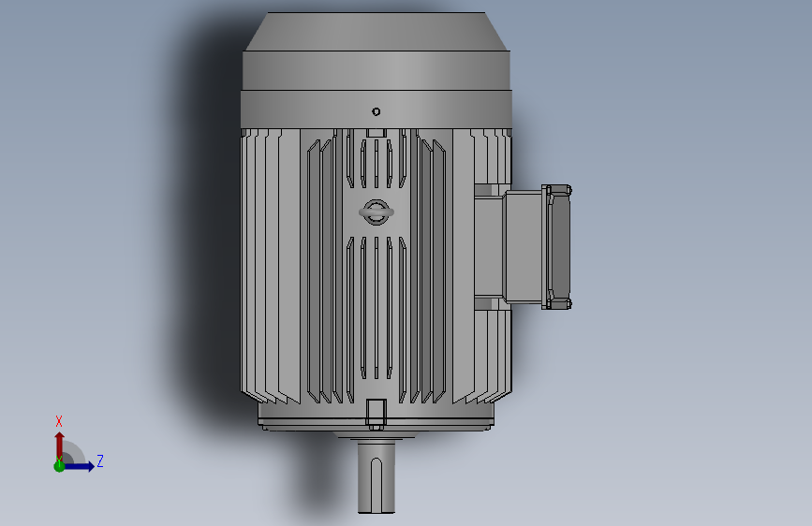Select the keyway slot on the shaft

pyautogui.click(x=376, y=485)
